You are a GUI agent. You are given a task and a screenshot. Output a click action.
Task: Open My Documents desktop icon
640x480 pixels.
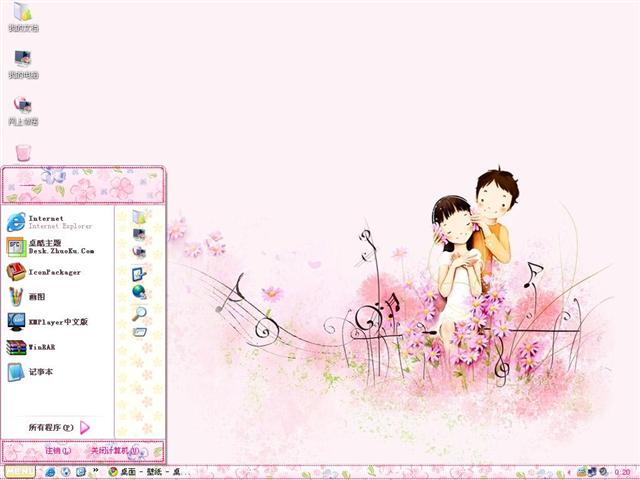coord(23,16)
